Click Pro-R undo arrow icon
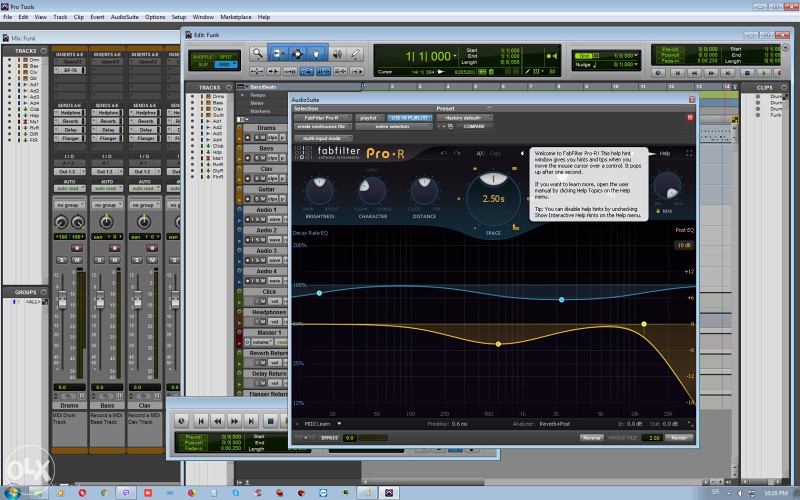Image resolution: width=800 pixels, height=500 pixels. [444, 153]
